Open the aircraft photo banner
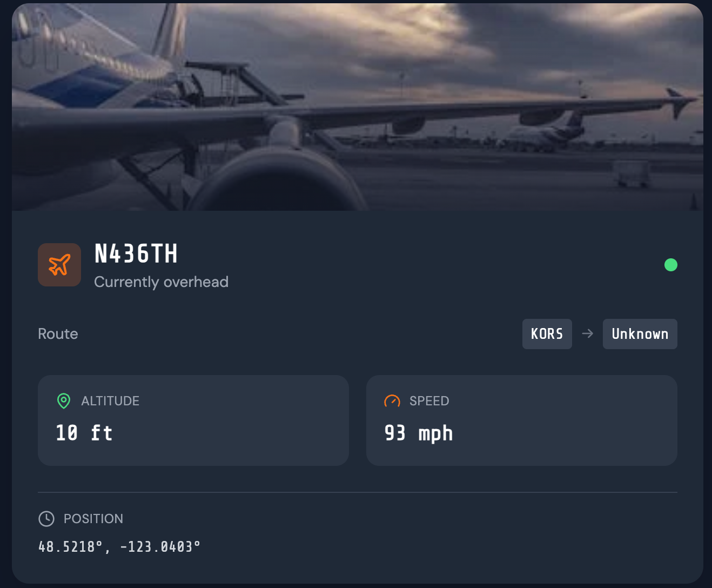This screenshot has width=712, height=588. tap(358, 107)
